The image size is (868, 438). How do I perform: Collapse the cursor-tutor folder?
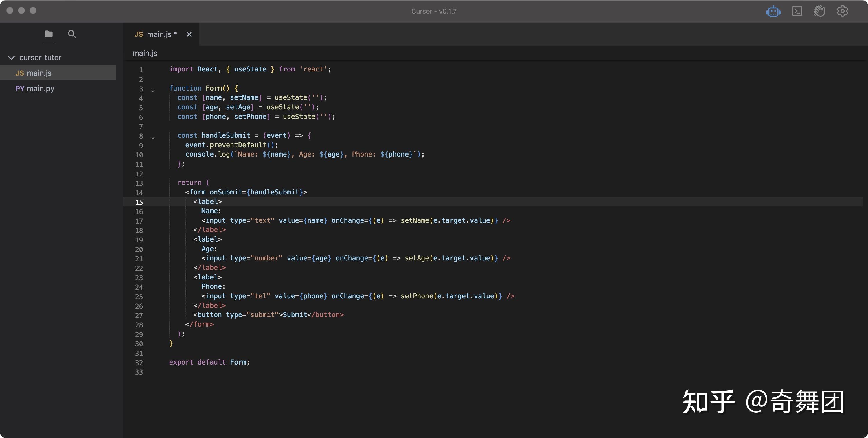point(11,58)
